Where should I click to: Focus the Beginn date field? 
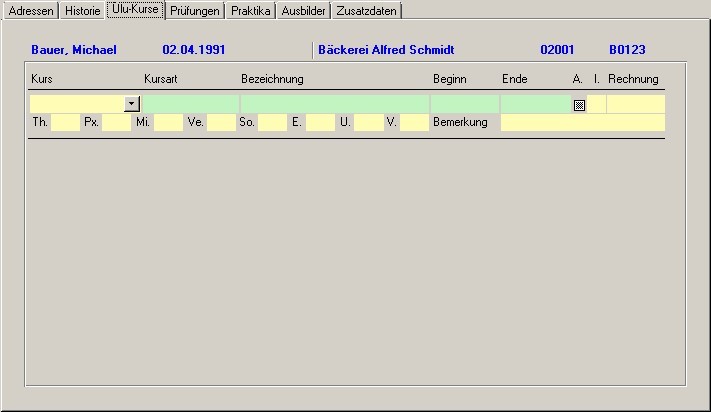tap(464, 104)
